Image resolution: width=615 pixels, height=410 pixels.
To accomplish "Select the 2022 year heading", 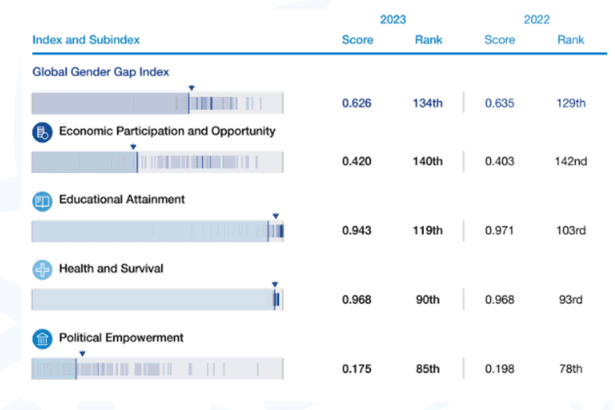I will [x=535, y=18].
